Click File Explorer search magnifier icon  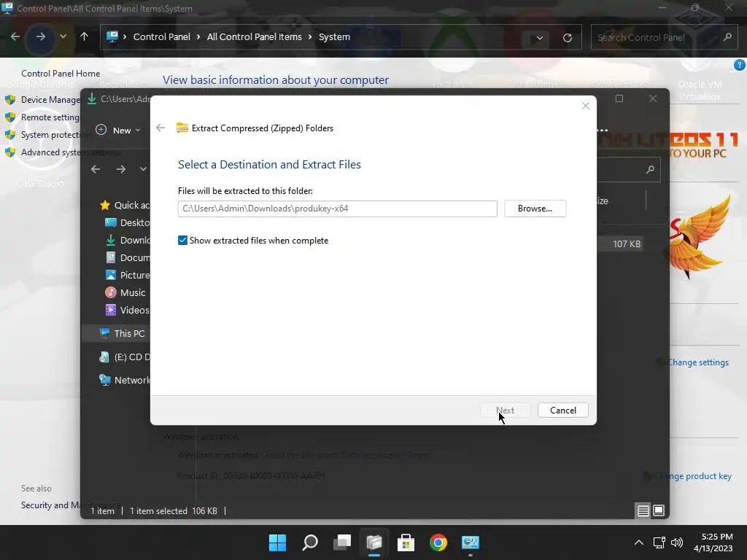coord(650,169)
